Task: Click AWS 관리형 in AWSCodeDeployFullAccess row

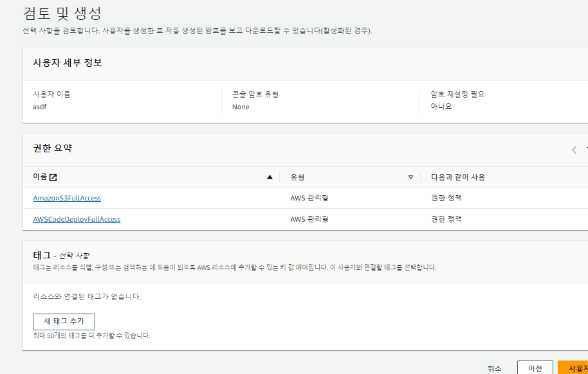Action: pyautogui.click(x=309, y=219)
